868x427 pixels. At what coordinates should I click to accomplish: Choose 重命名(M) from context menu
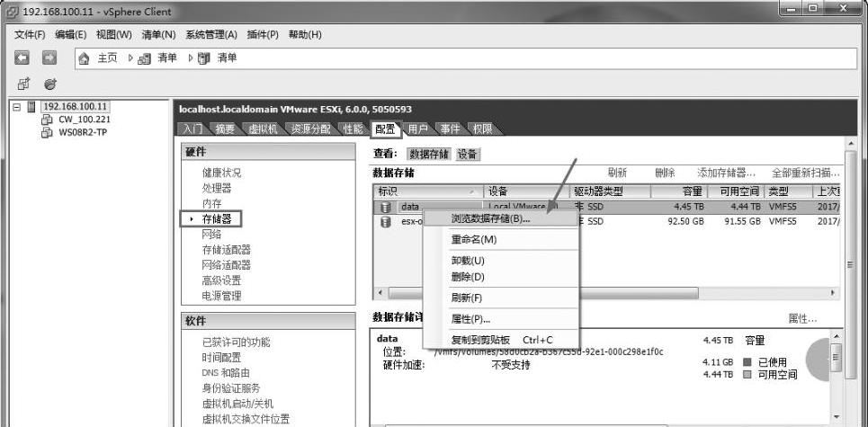click(501, 239)
